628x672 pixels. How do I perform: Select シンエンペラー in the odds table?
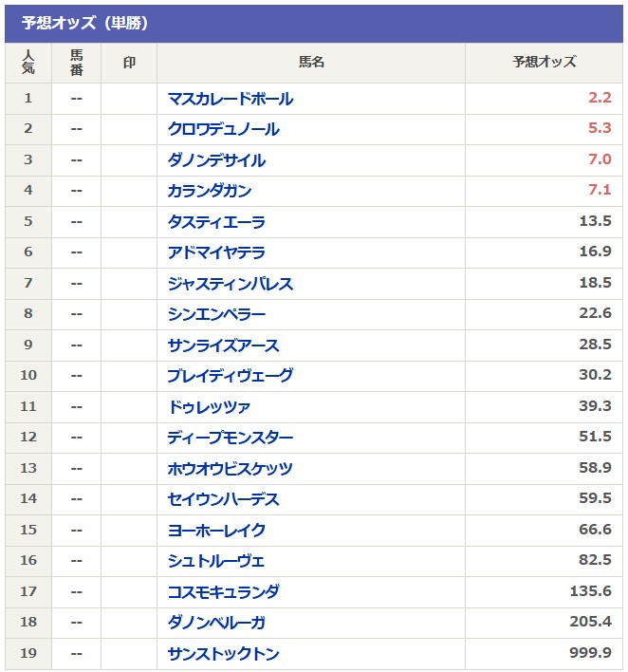(x=216, y=314)
